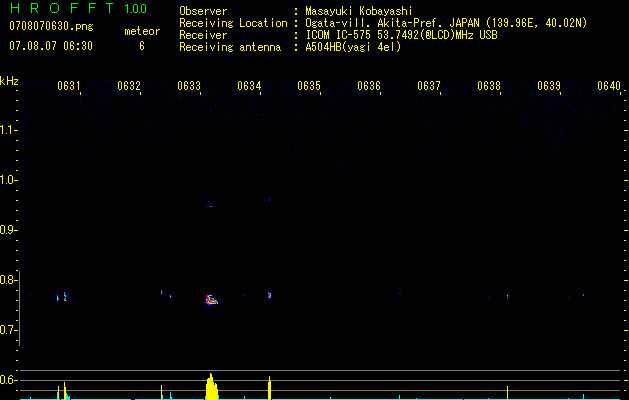
Task: Click the Receiving Location label
Action: point(233,23)
